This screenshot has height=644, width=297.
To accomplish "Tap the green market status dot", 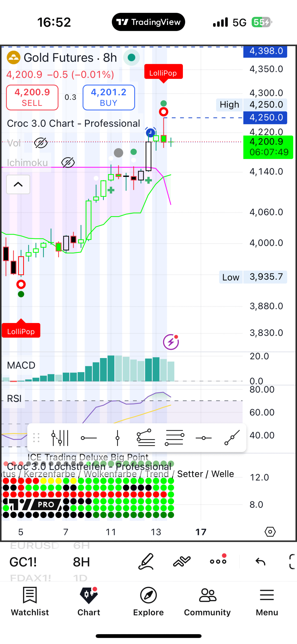I will 131,57.
